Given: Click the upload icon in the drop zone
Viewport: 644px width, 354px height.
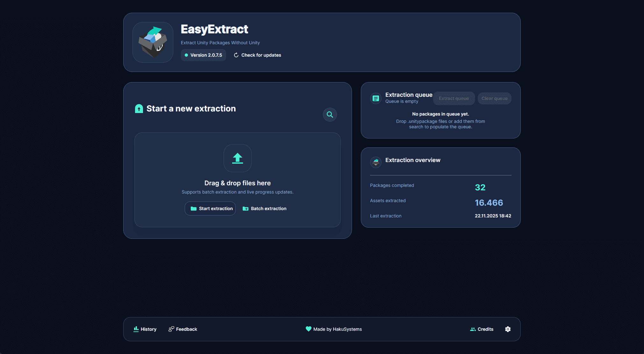Looking at the screenshot, I should (x=237, y=158).
